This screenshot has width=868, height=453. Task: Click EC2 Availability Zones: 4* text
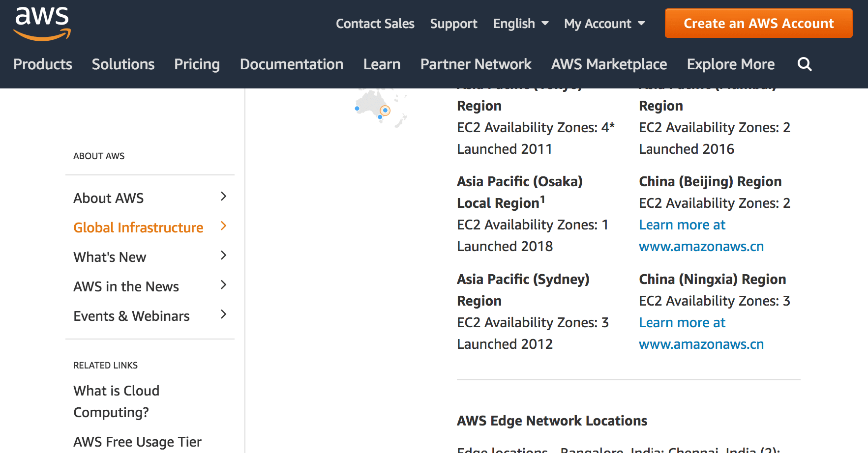click(536, 127)
